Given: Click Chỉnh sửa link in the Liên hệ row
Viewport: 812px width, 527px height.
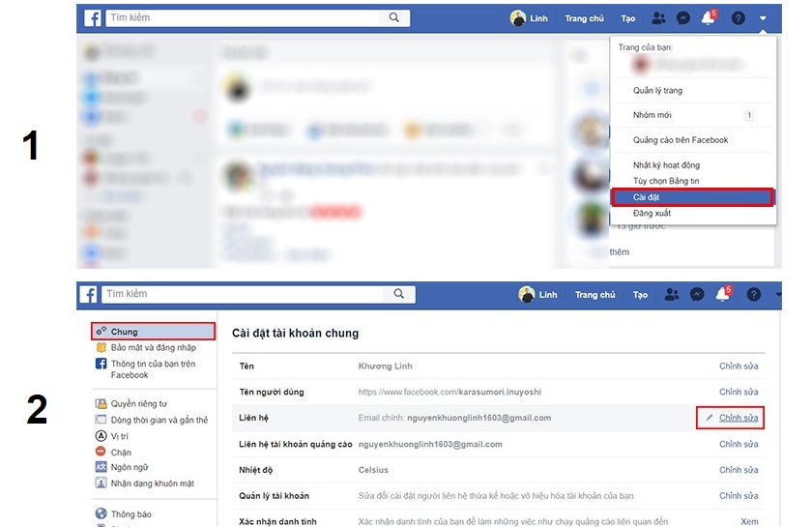Looking at the screenshot, I should (x=739, y=418).
